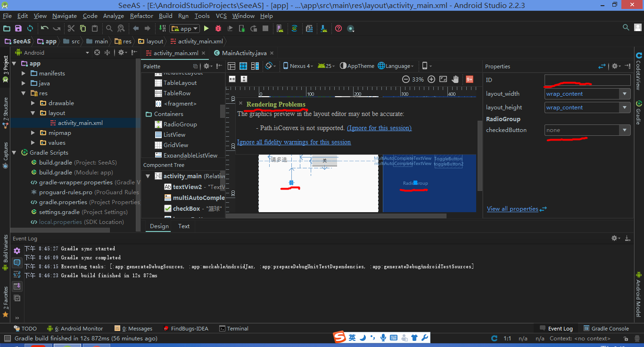Run the app with green play icon
The height and width of the screenshot is (347, 644).
click(x=206, y=28)
